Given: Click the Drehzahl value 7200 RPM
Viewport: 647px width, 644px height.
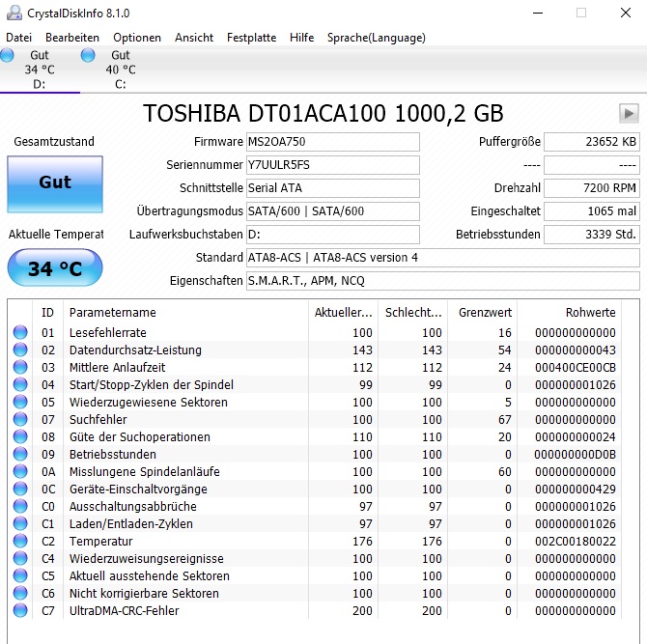Looking at the screenshot, I should click(592, 187).
